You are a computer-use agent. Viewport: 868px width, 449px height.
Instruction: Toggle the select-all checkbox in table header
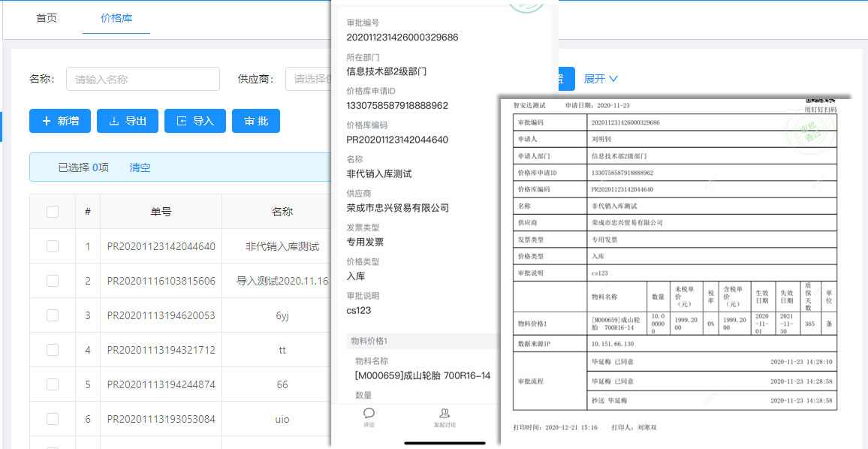pos(53,212)
